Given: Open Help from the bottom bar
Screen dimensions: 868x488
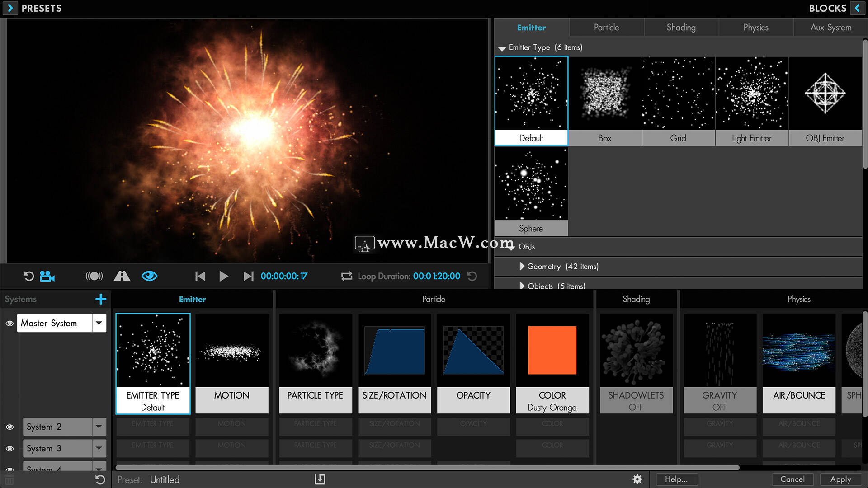Looking at the screenshot, I should pyautogui.click(x=676, y=479).
